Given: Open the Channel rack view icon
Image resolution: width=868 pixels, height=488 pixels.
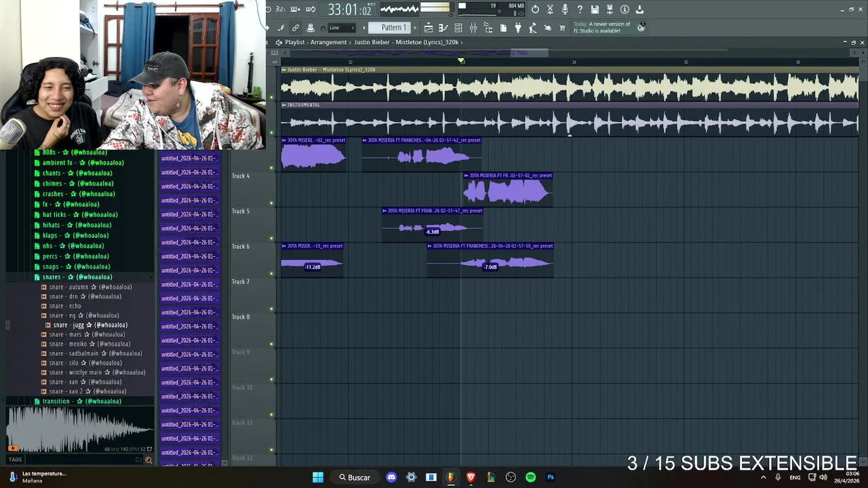Looking at the screenshot, I should (x=458, y=28).
